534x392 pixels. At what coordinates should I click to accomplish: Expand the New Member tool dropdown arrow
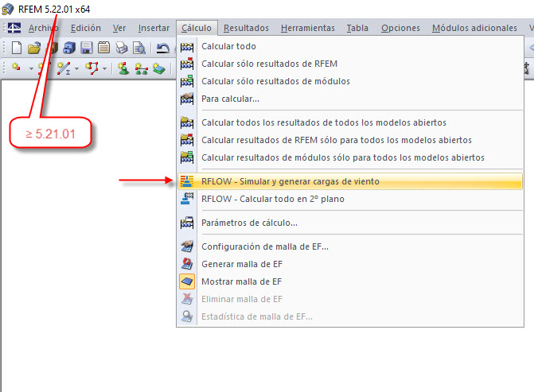click(76, 68)
